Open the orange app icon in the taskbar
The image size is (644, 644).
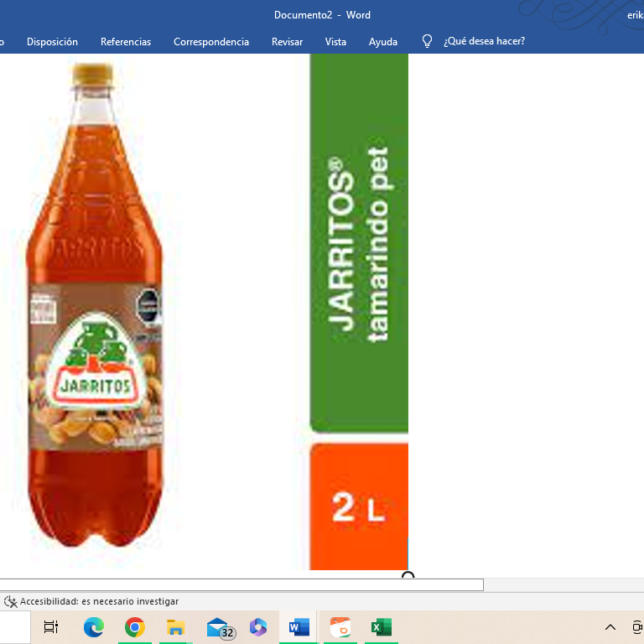click(x=340, y=627)
